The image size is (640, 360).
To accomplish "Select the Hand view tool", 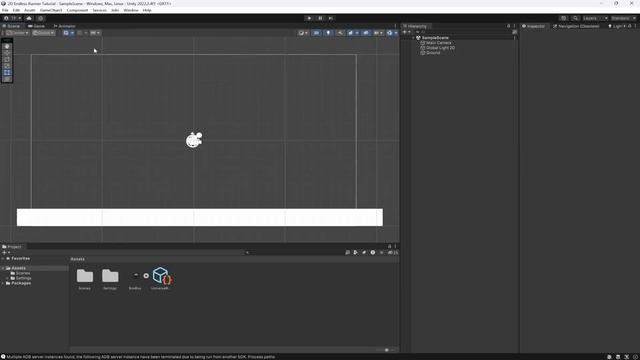I will tap(7, 47).
